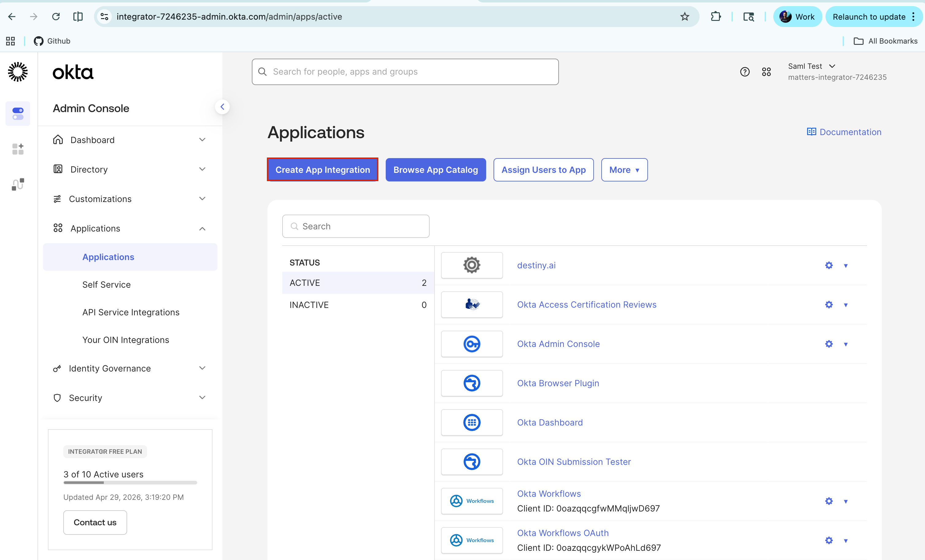
Task: Reload the page with the refresh icon
Action: tap(56, 17)
